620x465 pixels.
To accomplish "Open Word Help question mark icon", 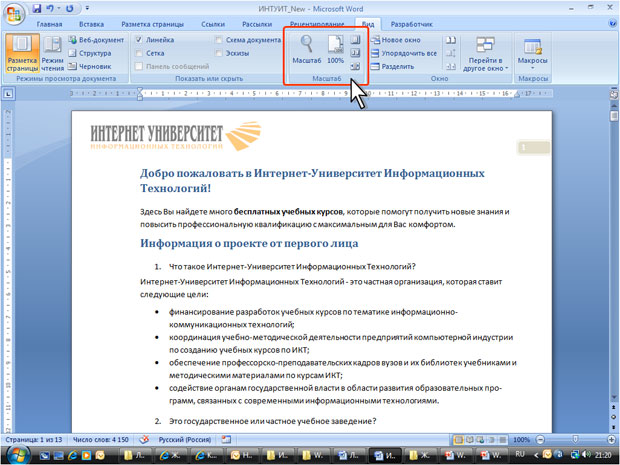I will (x=612, y=24).
